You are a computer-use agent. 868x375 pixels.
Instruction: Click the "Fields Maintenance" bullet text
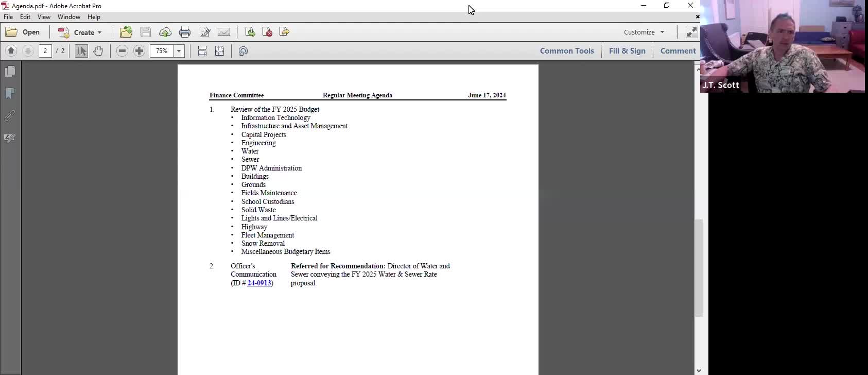(x=269, y=193)
